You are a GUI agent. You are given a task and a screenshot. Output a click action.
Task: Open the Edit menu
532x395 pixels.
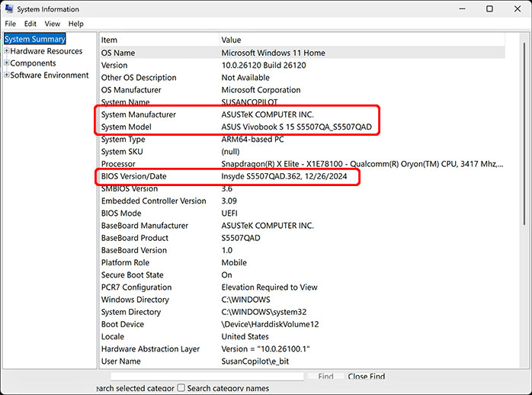tap(30, 24)
